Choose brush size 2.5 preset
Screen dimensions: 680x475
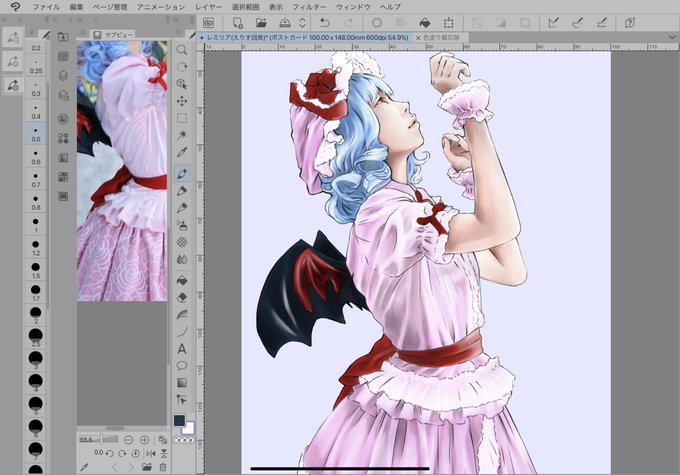click(36, 337)
